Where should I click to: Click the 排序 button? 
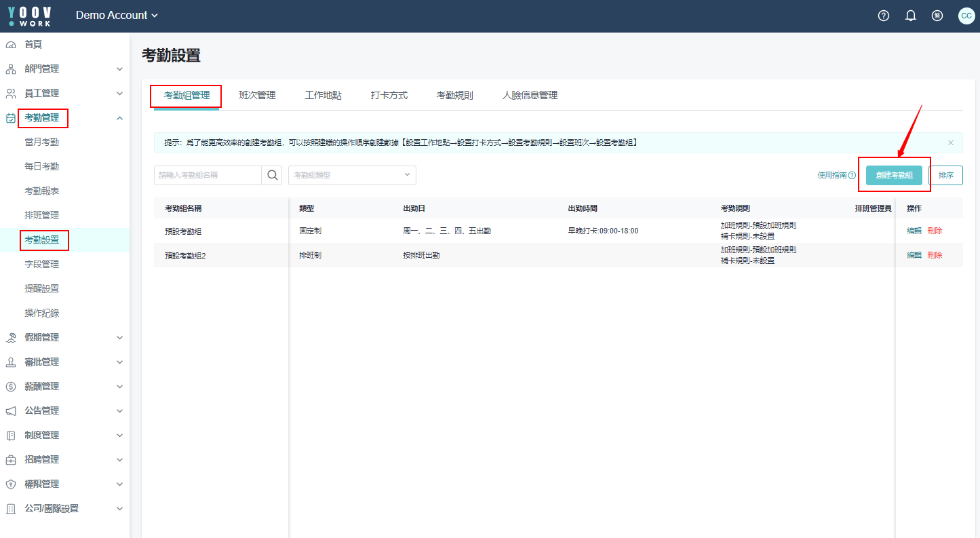coord(945,175)
